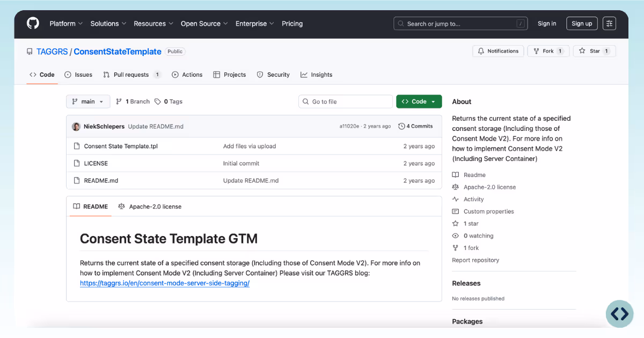Open the Initial commit message link
Image resolution: width=644 pixels, height=338 pixels.
coord(241,163)
